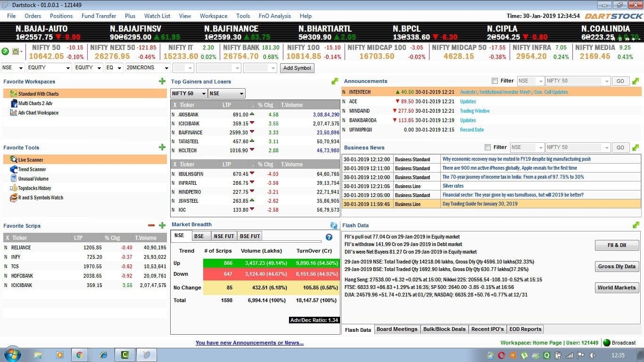Screen dimensions: 644x362
Task: Refresh the Market Breadth panel
Action: (x=334, y=225)
